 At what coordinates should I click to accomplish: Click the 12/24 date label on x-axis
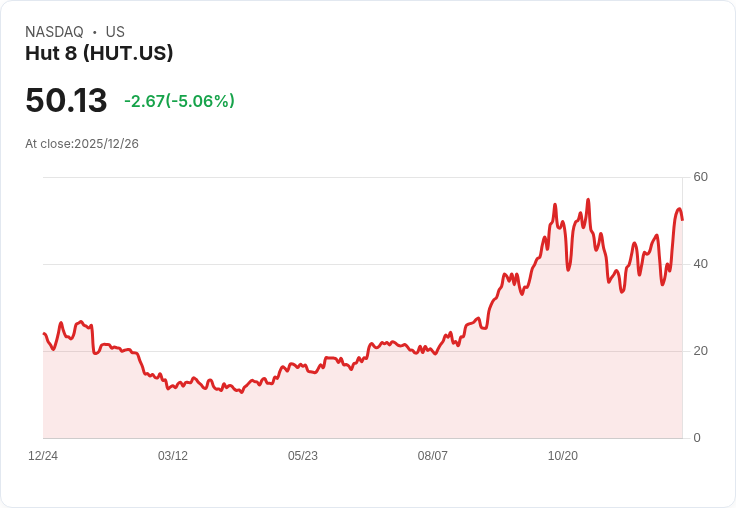pyautogui.click(x=43, y=456)
